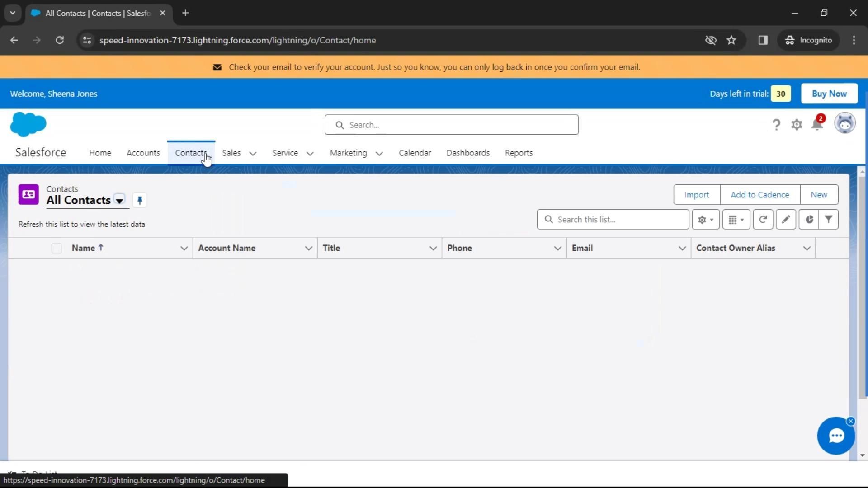Expand the Email column options menu
The height and width of the screenshot is (488, 868).
click(x=682, y=249)
